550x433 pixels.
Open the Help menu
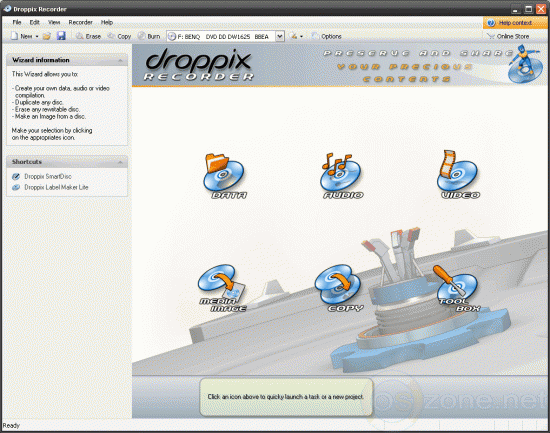click(107, 22)
